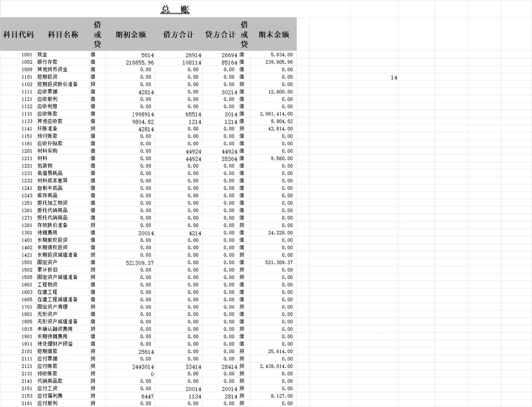Click opening balance 1998914
532x407 pixels.
pyautogui.click(x=143, y=114)
